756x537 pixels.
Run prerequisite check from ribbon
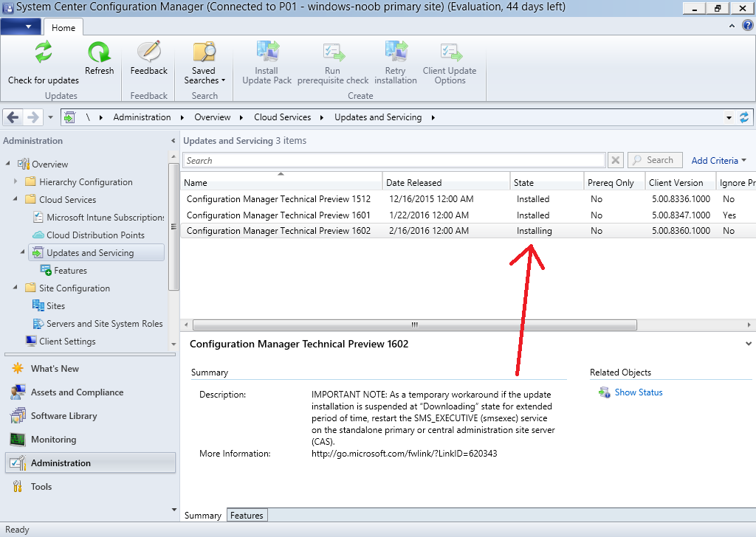[333, 63]
